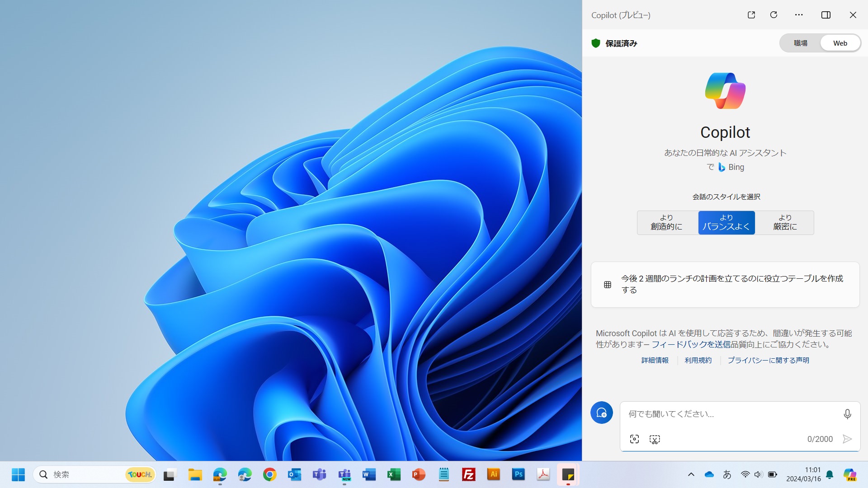Viewport: 868px width, 488px height.
Task: Select より創造的に conversation style
Action: (667, 223)
